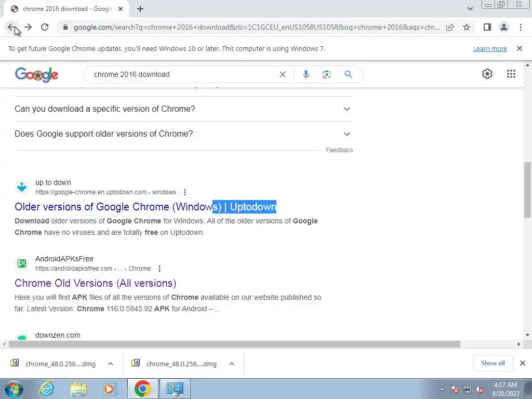The height and width of the screenshot is (399, 532).
Task: View site information via padlock icon
Action: (x=65, y=27)
